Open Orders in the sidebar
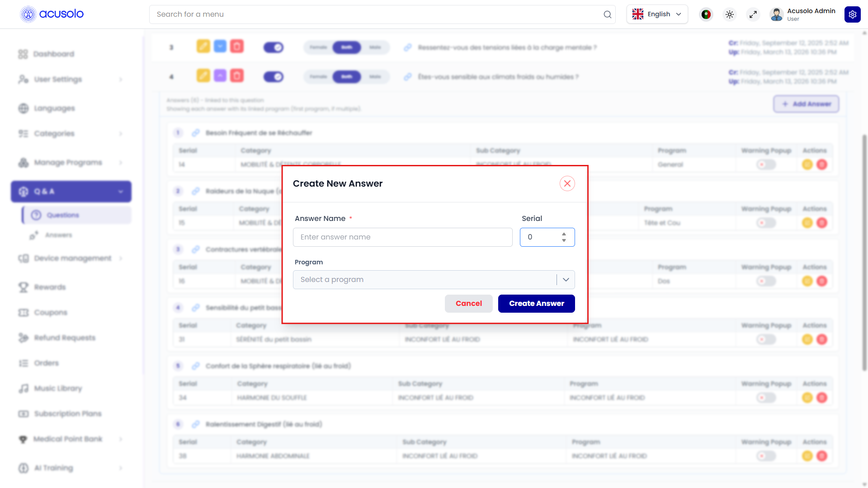The image size is (868, 488). pyautogui.click(x=71, y=363)
